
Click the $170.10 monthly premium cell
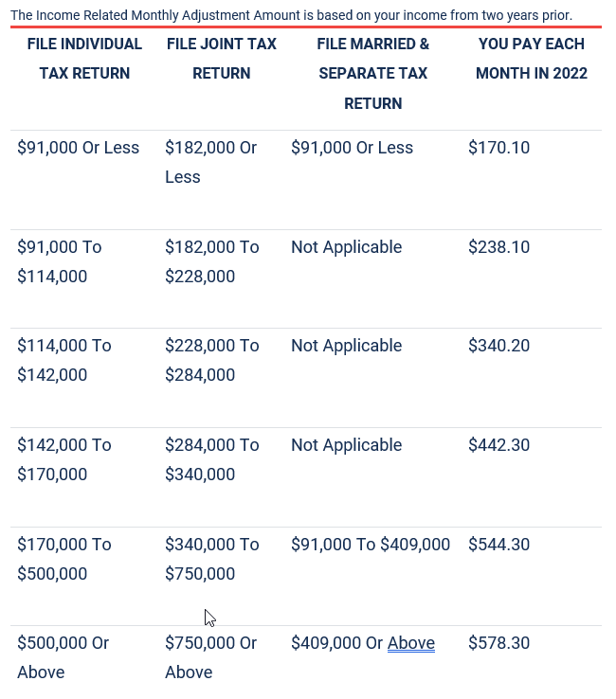coord(498,148)
